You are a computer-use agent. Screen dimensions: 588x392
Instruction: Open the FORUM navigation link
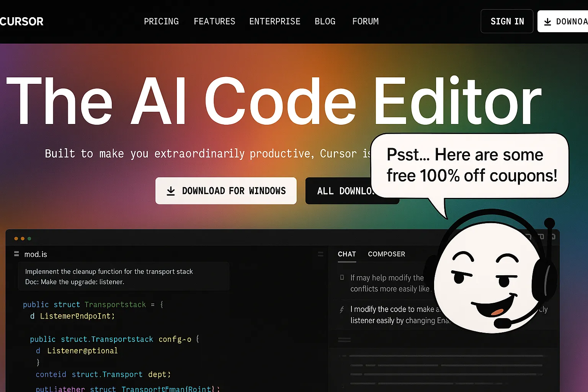tap(366, 21)
